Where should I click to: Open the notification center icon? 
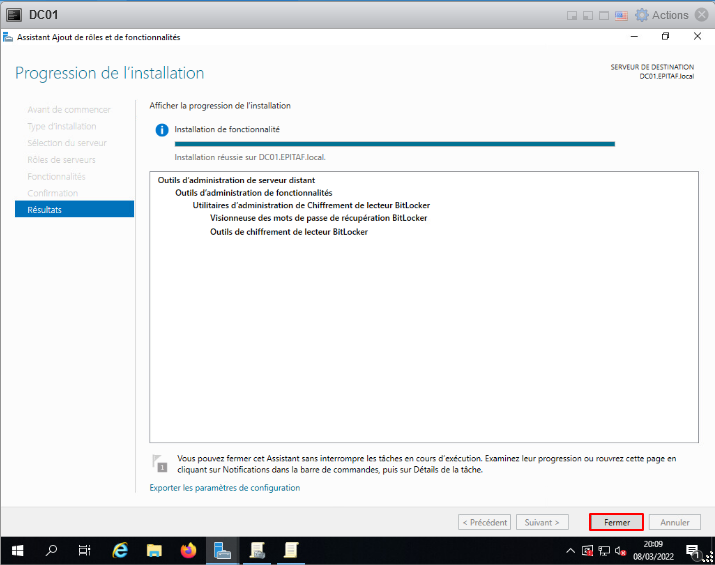coord(692,550)
